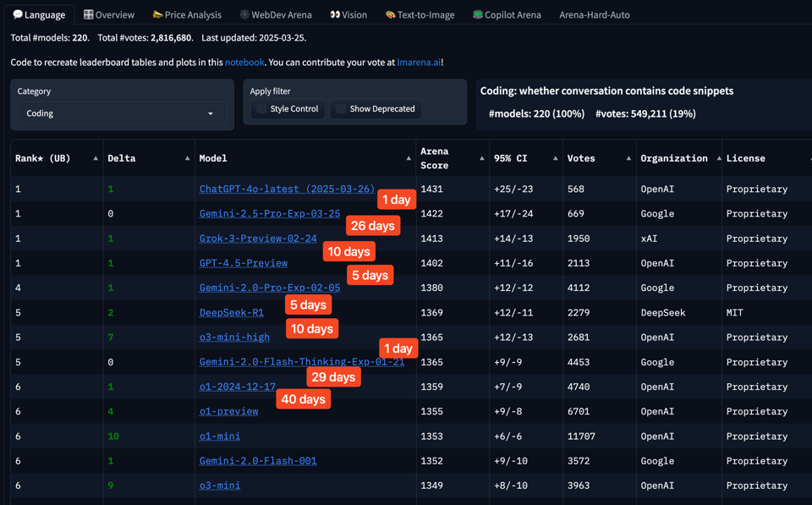Viewport: 812px width, 505px height.
Task: Select the Copilot Arena tab
Action: (x=508, y=14)
